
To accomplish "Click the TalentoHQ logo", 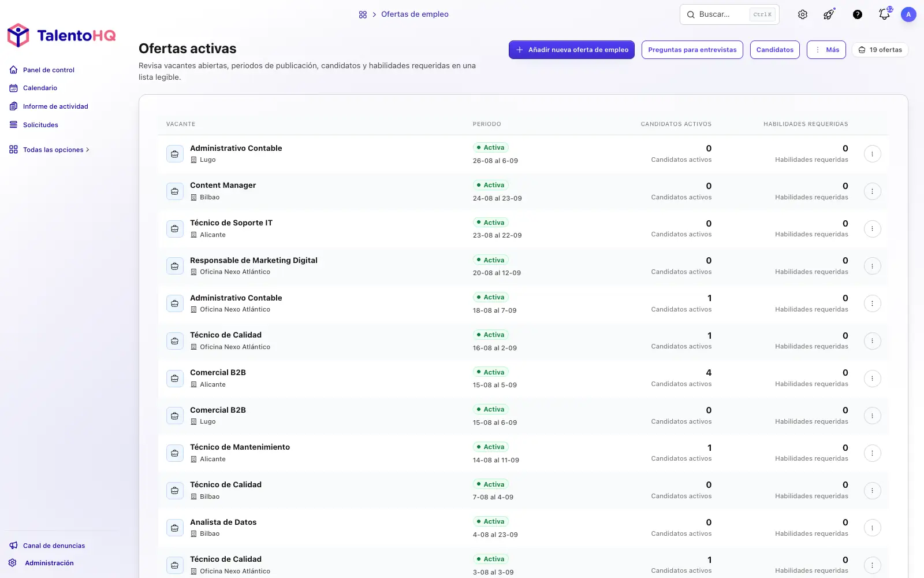I will [61, 35].
